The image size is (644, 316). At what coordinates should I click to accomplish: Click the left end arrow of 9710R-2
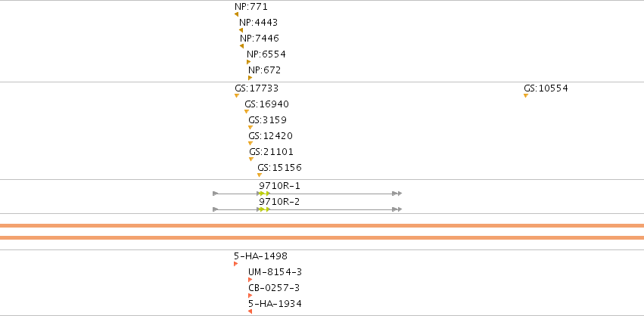[215, 209]
